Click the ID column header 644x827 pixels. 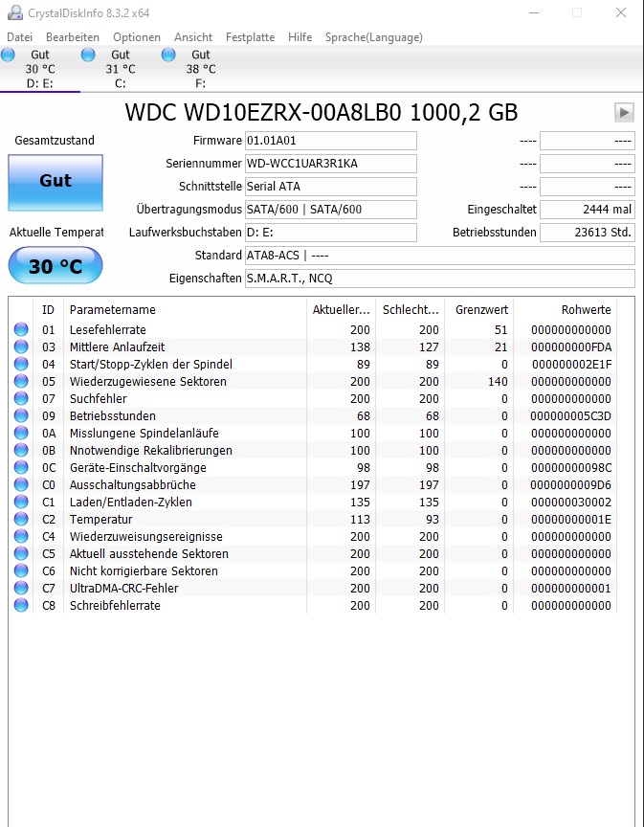tap(48, 309)
